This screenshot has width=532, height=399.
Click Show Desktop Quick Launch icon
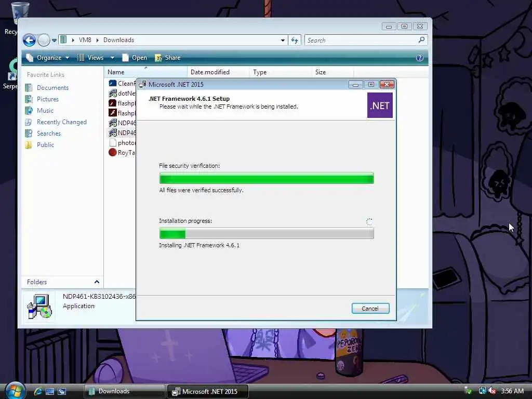50,392
